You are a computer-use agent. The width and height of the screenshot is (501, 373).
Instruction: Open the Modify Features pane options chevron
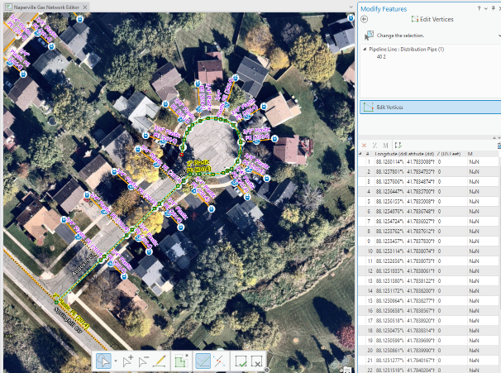click(486, 8)
